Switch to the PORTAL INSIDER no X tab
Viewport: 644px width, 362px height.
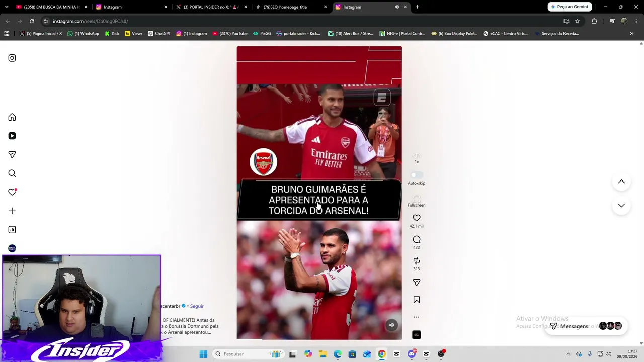[211, 7]
